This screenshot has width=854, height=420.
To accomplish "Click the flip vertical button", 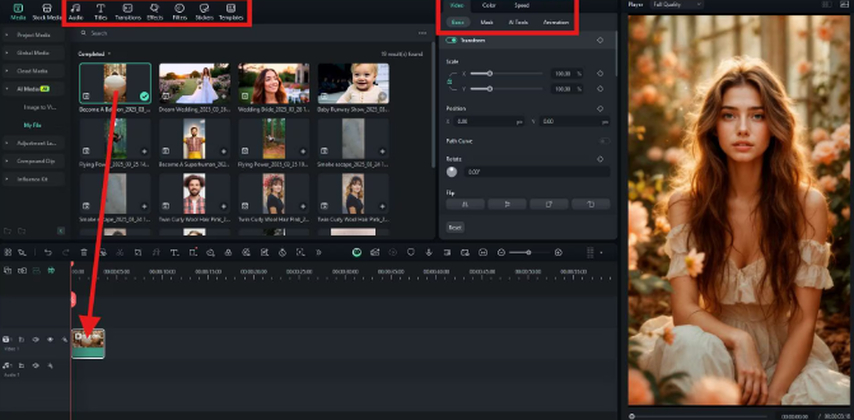I will (507, 204).
